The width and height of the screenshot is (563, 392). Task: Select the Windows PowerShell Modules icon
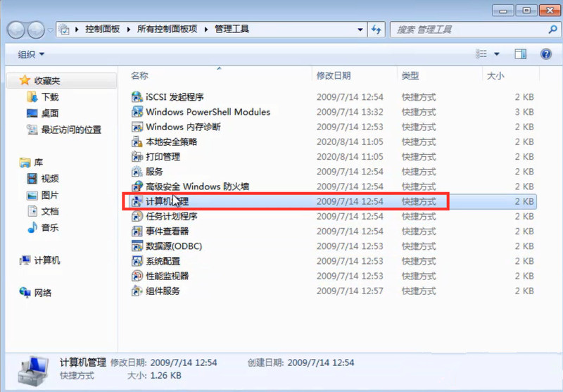coord(137,112)
